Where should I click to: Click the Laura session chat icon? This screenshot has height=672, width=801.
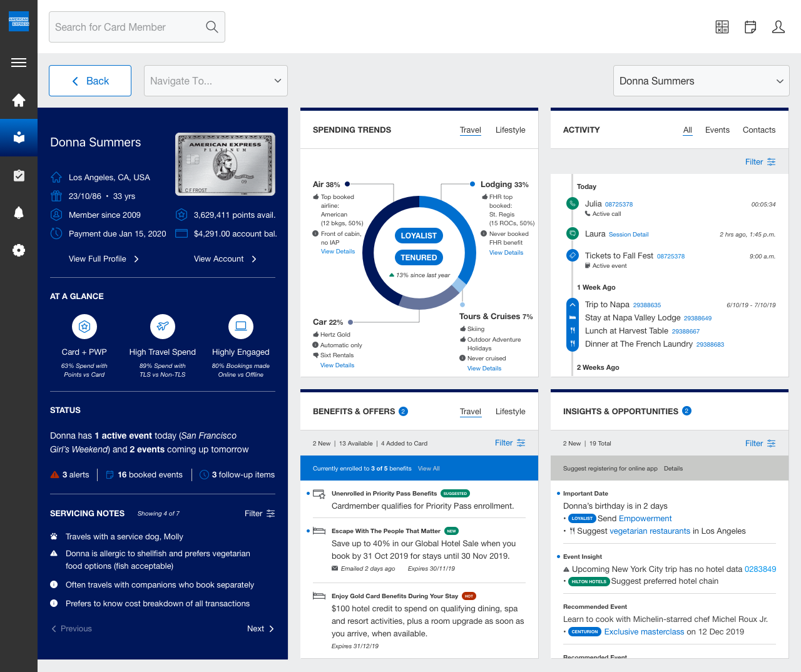coord(572,233)
